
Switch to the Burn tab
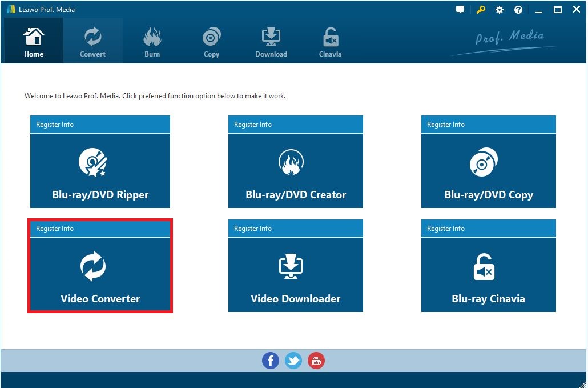pos(152,41)
